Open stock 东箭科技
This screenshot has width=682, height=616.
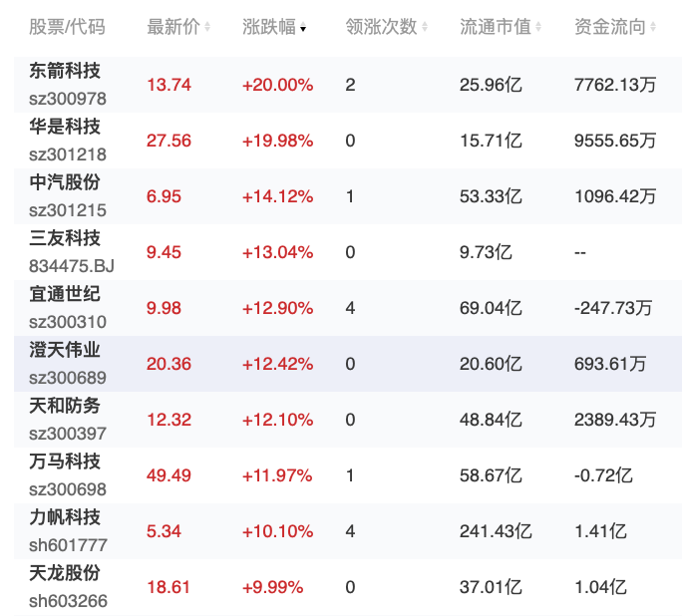[x=65, y=71]
